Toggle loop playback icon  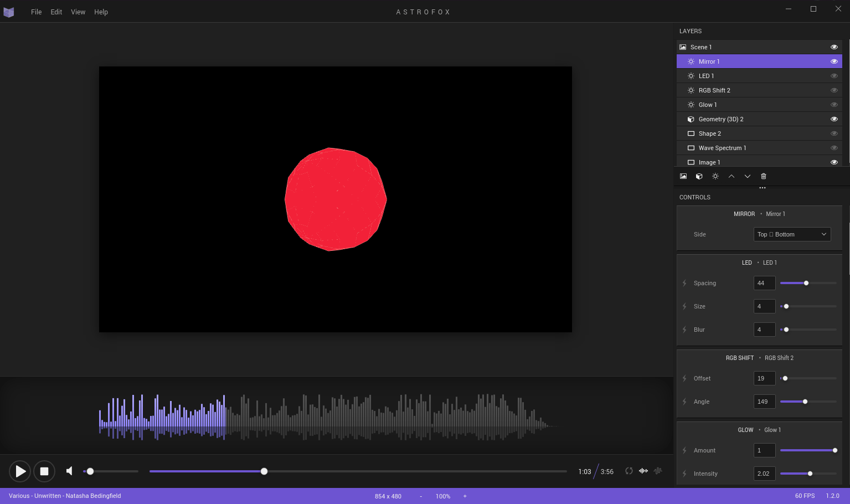click(629, 471)
